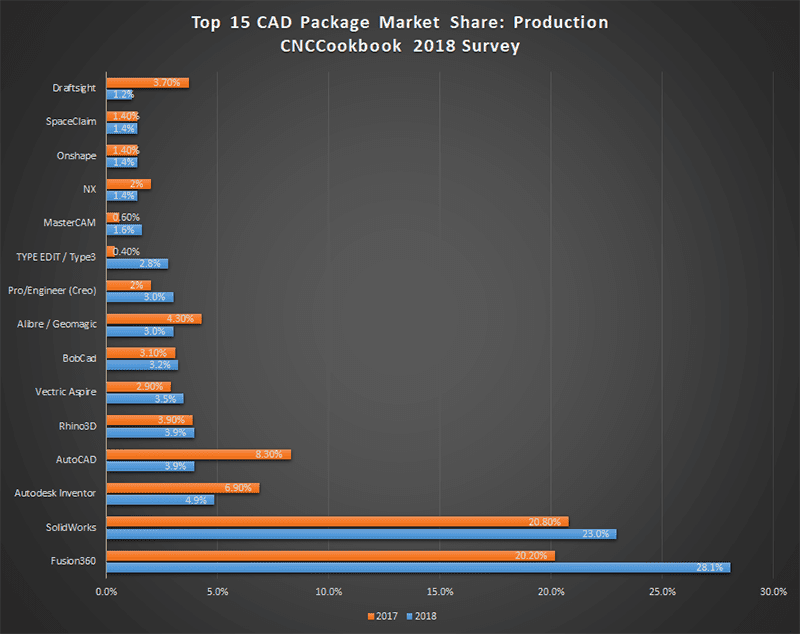
Task: Click BobCad's "3.10%" data label
Action: (153, 353)
